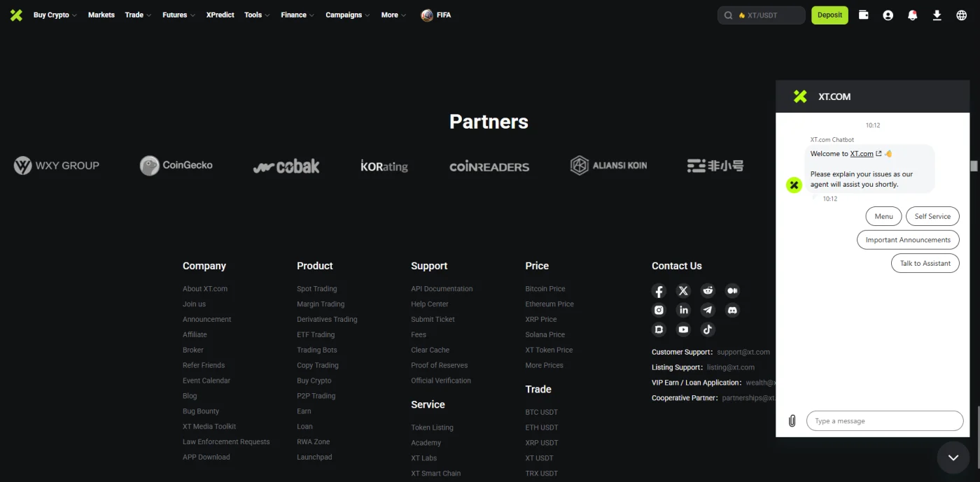Open the Law Enforcement Requests link
The height and width of the screenshot is (482, 980).
click(226, 442)
